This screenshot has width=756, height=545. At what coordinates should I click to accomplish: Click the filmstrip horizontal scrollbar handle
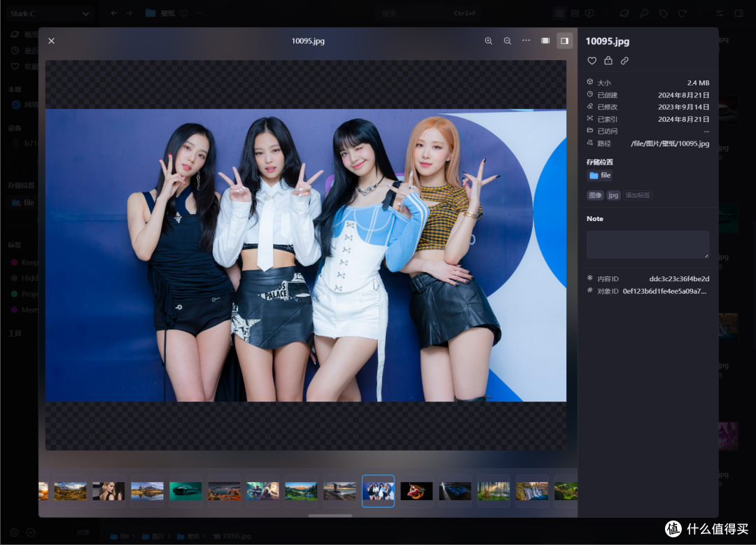[330, 515]
